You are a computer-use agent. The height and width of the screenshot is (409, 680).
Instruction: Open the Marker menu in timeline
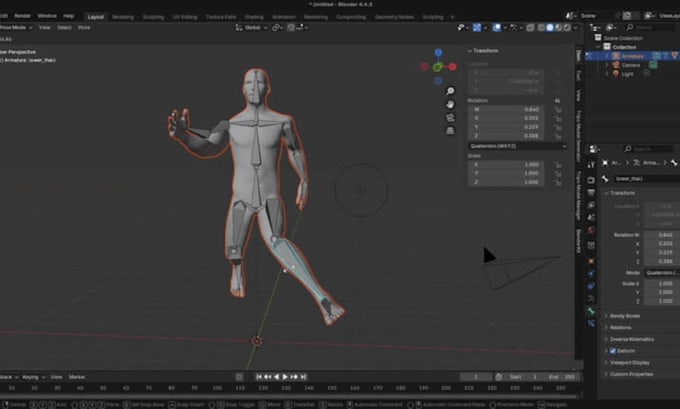(76, 377)
